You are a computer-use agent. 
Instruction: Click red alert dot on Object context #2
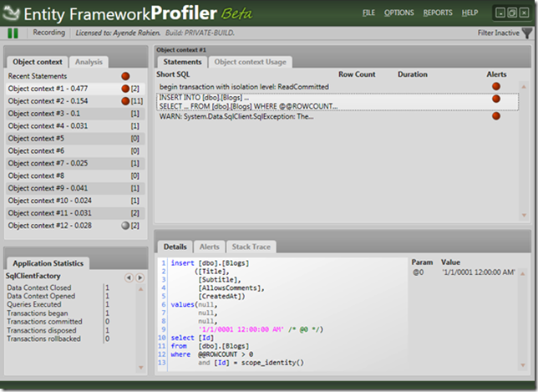(125, 101)
